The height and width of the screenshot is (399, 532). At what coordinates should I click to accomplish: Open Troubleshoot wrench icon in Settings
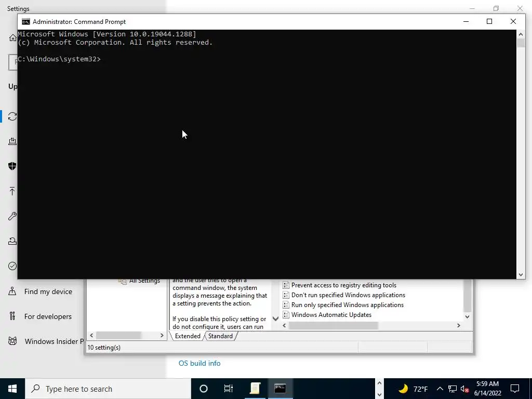(x=12, y=216)
